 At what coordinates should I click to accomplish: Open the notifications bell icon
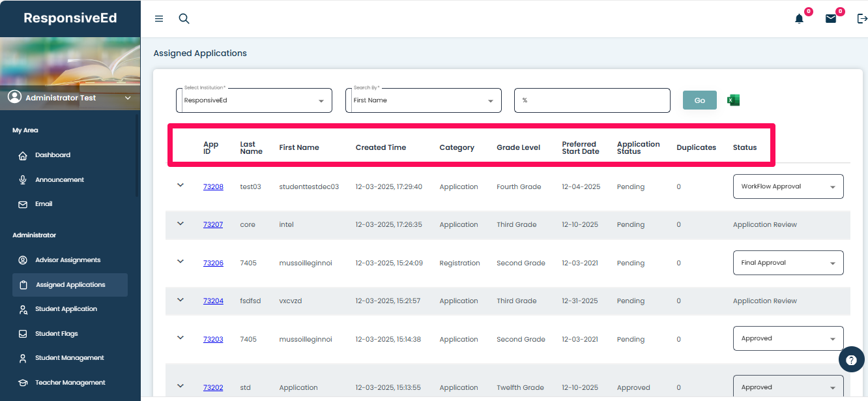tap(800, 19)
